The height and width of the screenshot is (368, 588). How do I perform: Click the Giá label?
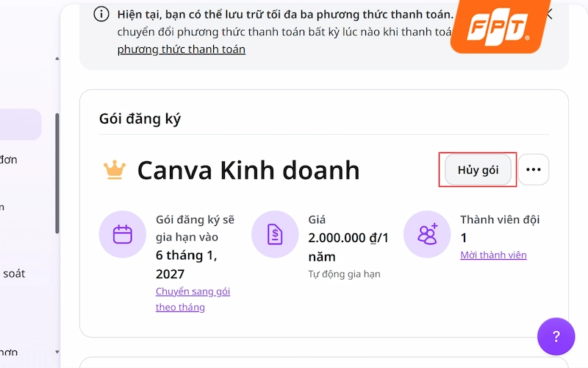click(x=317, y=219)
